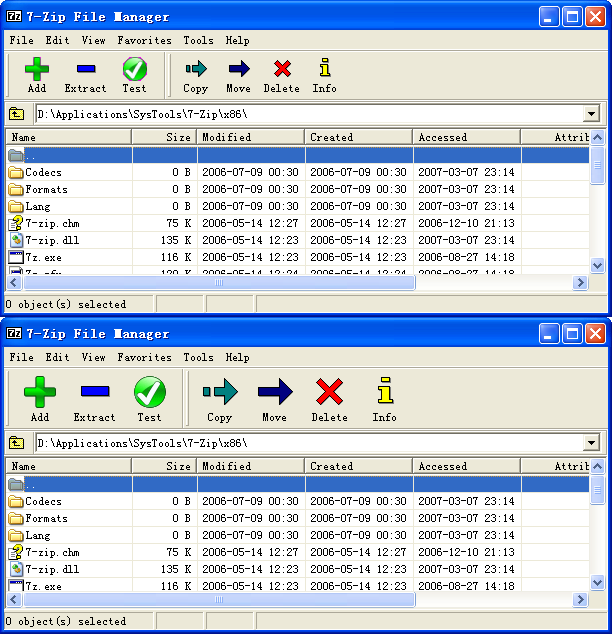Viewport: 612px width, 634px height.
Task: Select 7-zip.chm help file icon, top window
Action: click(16, 223)
